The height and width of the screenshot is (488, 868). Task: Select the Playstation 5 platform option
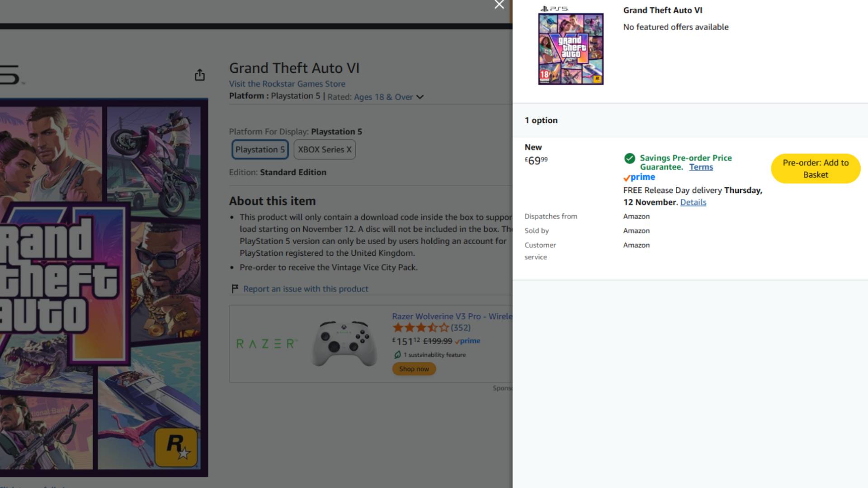tap(260, 150)
